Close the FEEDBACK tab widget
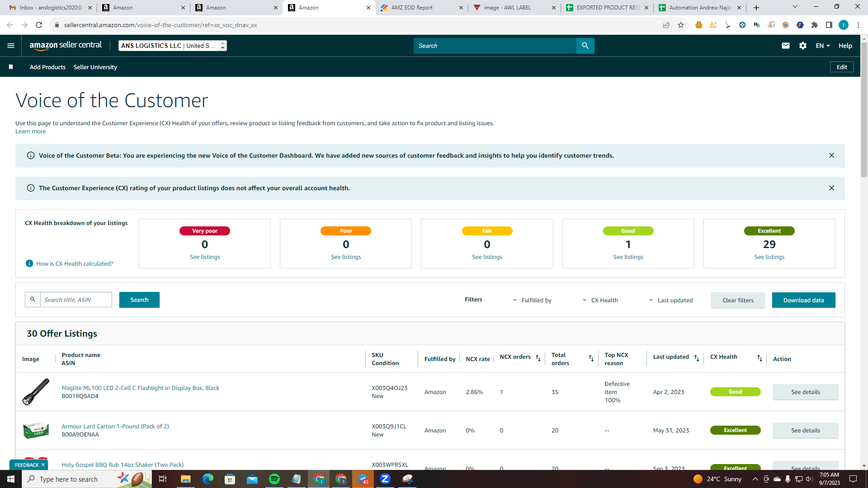Image resolution: width=868 pixels, height=488 pixels. click(43, 465)
